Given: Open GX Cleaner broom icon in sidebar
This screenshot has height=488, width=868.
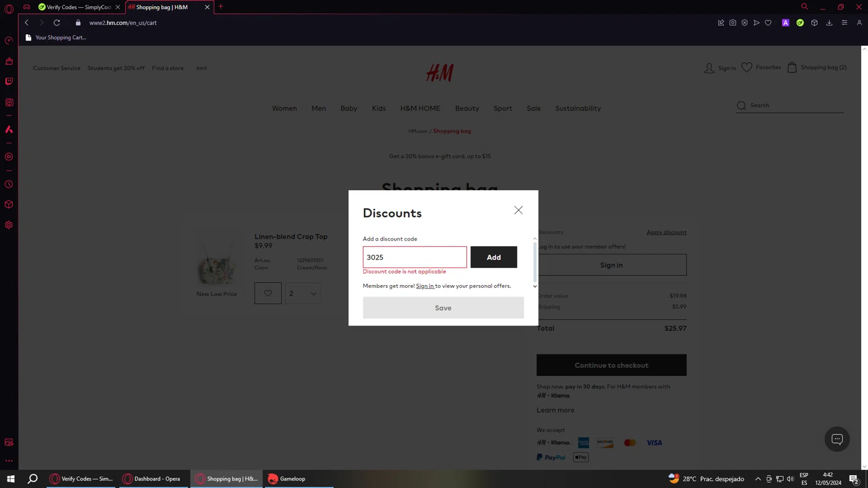Looking at the screenshot, I should point(9,61).
